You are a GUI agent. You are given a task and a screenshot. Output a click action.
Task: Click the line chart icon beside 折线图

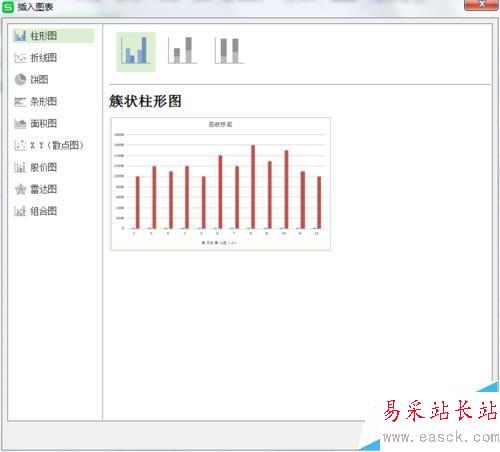[x=20, y=58]
